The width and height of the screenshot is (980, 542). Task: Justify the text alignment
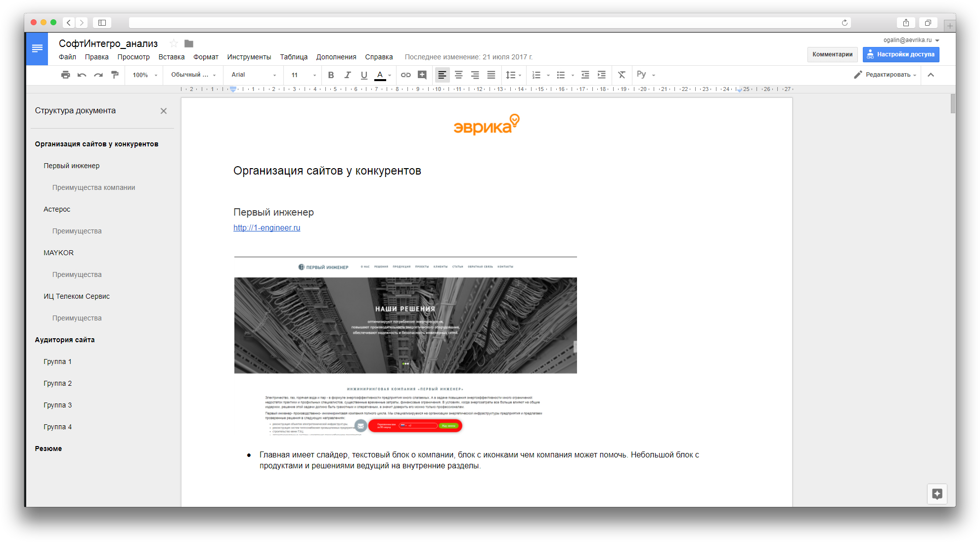(x=491, y=75)
